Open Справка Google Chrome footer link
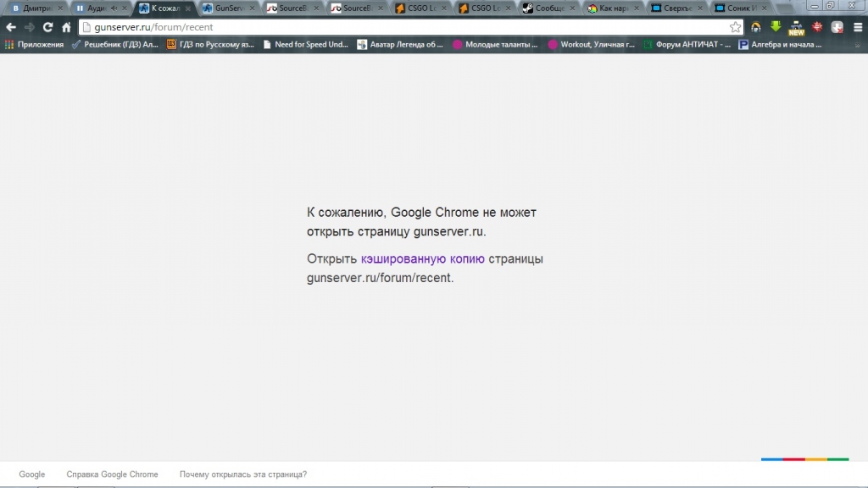The height and width of the screenshot is (488, 868). [112, 474]
